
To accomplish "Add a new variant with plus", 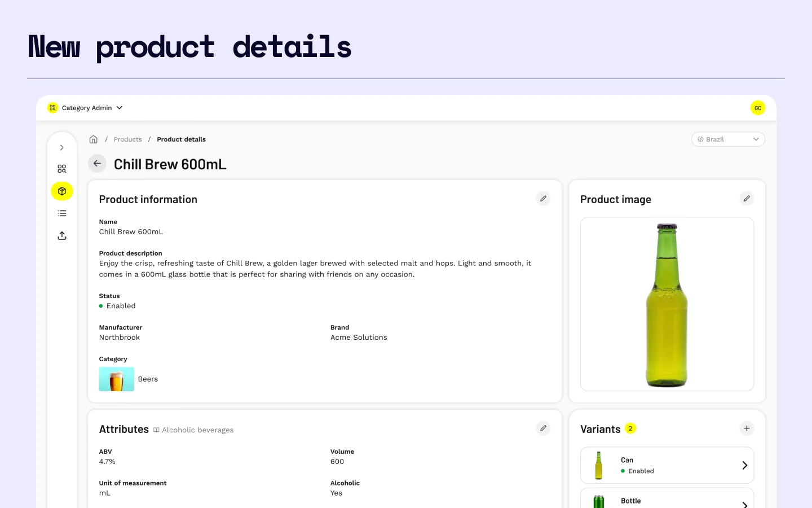I will [x=747, y=428].
